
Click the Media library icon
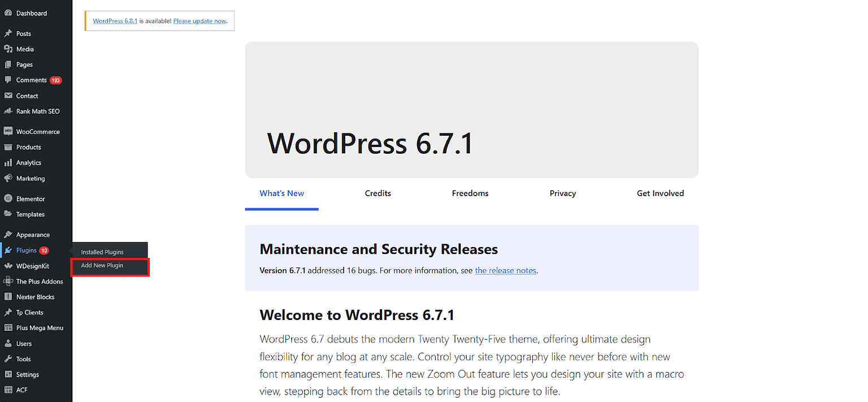pos(8,49)
